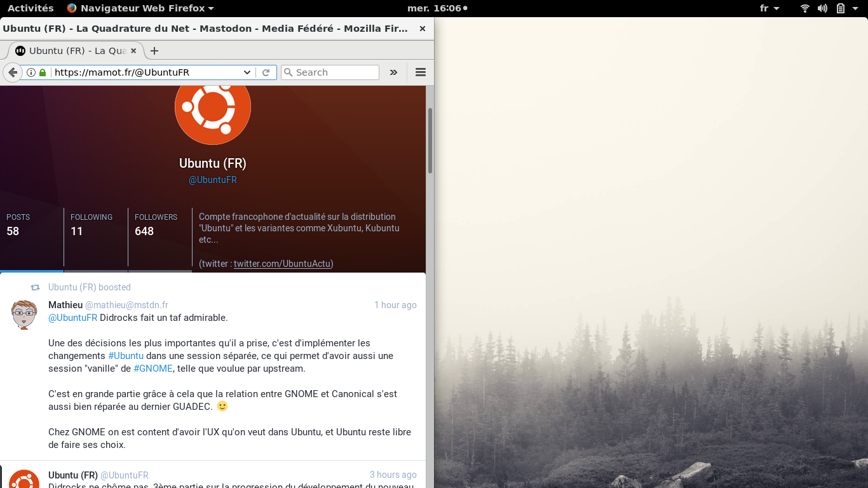Expand the system menu arrow at top right
The height and width of the screenshot is (488, 868).
pos(854,9)
